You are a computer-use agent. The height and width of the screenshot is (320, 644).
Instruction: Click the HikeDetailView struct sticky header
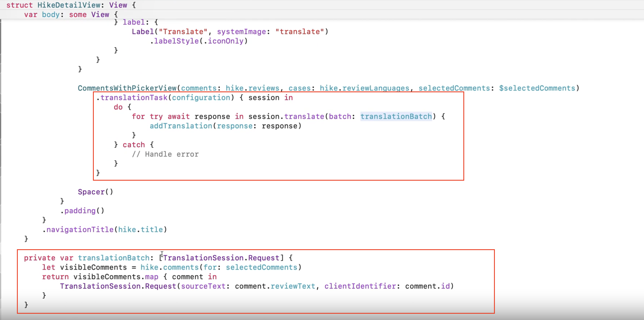[69, 5]
